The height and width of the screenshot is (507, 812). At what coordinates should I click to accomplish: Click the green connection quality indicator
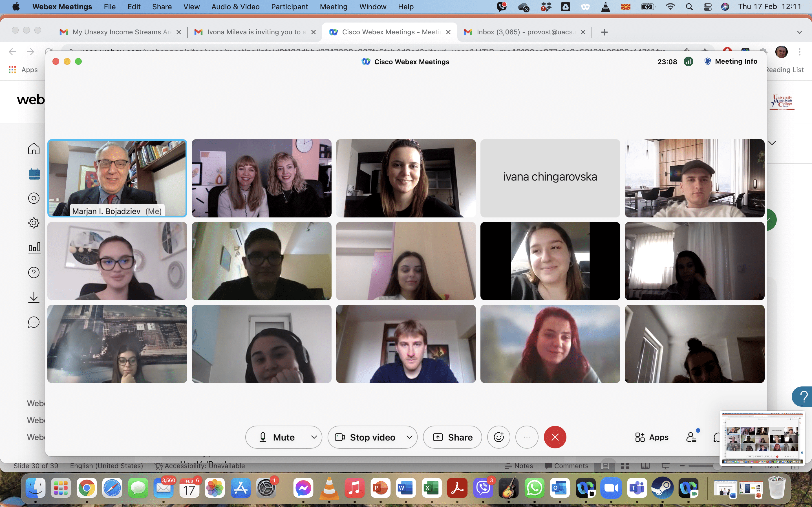click(688, 62)
